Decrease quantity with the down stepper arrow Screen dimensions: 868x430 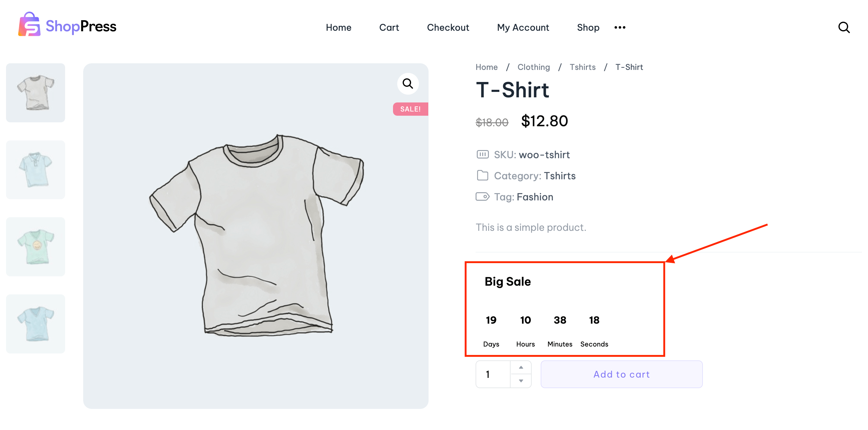(521, 381)
